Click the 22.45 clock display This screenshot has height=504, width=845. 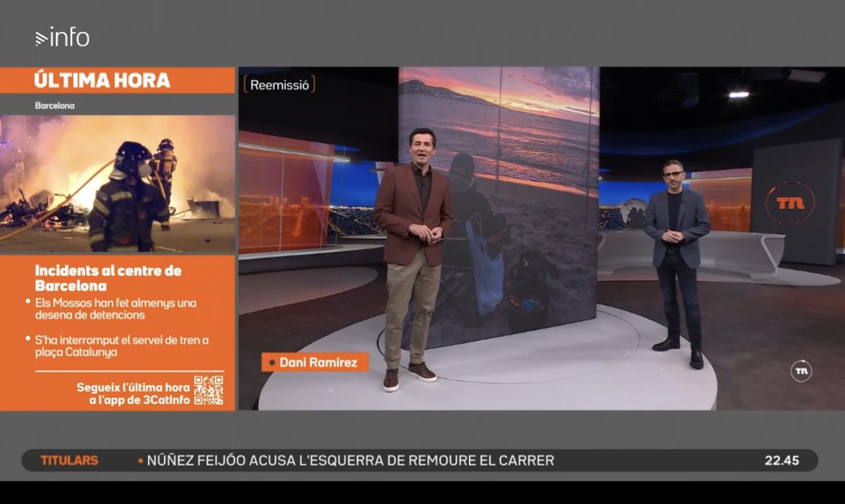pyautogui.click(x=782, y=461)
